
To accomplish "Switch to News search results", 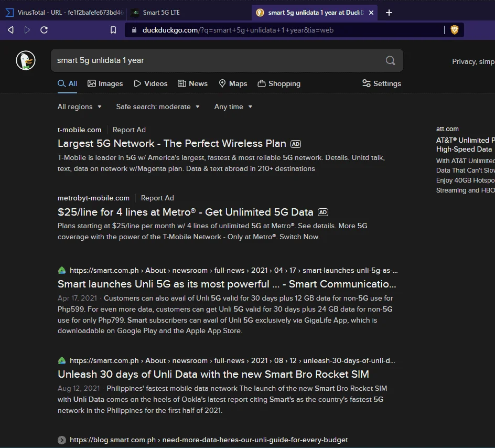I will (192, 83).
